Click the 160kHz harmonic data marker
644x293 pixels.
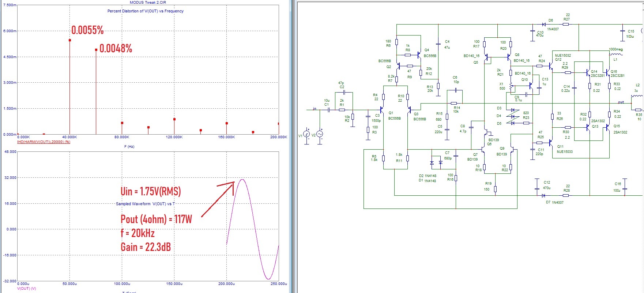point(227,123)
